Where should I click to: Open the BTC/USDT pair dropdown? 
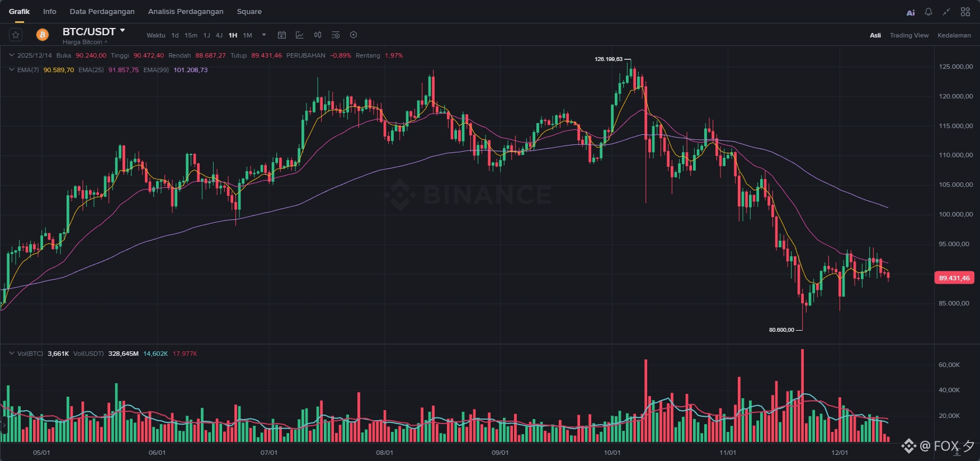(x=123, y=31)
